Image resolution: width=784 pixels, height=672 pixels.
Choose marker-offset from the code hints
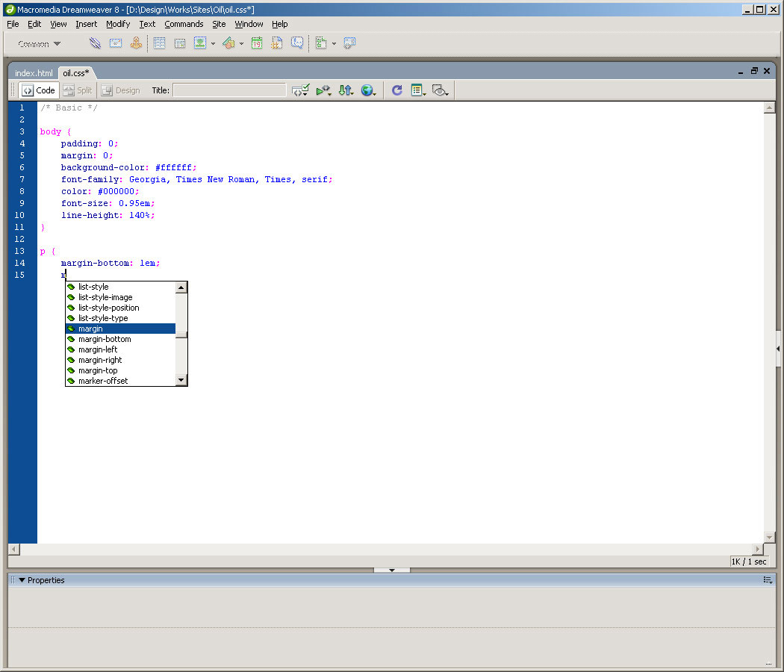point(120,381)
